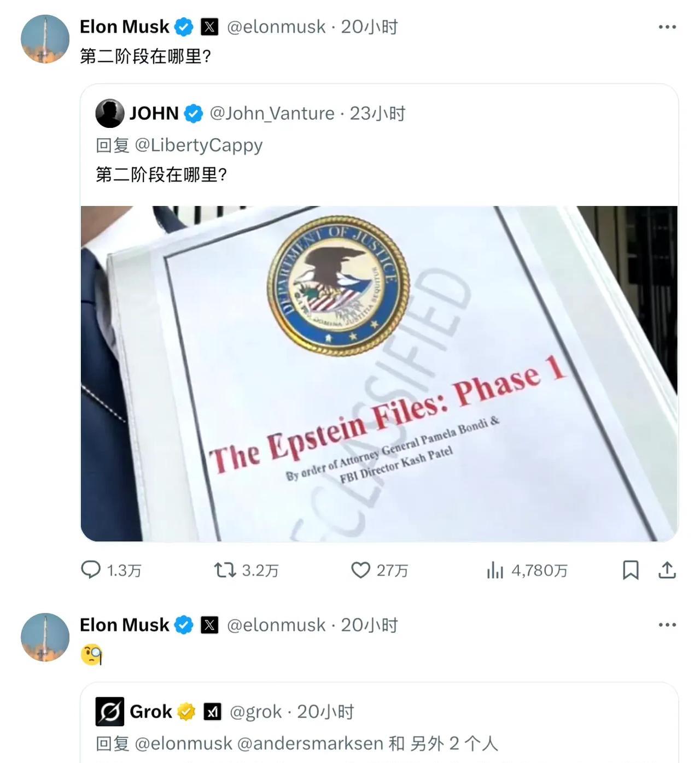The image size is (700, 763).
Task: Click the Grok logo avatar
Action: [x=110, y=712]
